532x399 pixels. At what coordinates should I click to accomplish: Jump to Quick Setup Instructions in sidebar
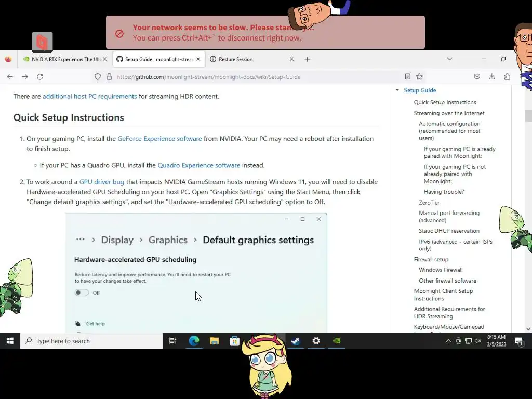point(445,102)
